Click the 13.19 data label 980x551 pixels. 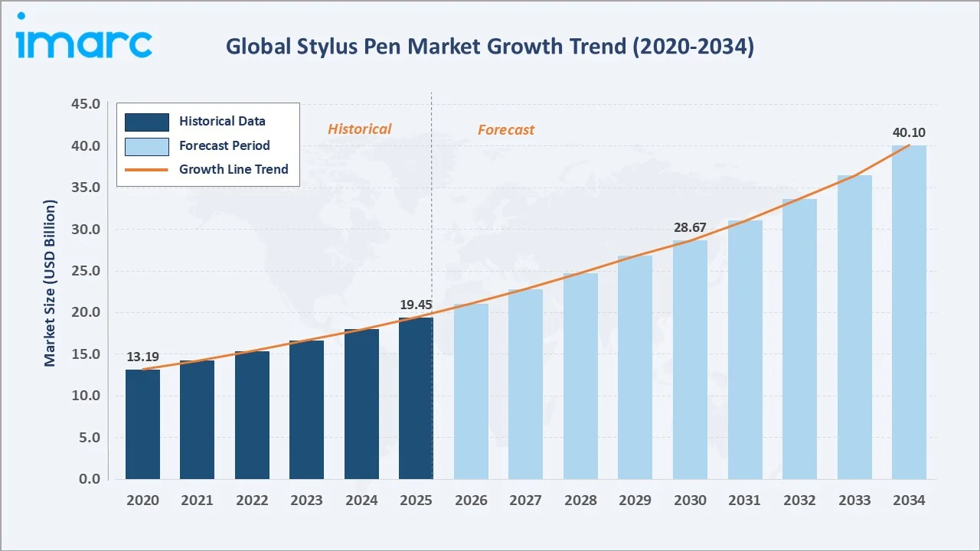pyautogui.click(x=143, y=357)
